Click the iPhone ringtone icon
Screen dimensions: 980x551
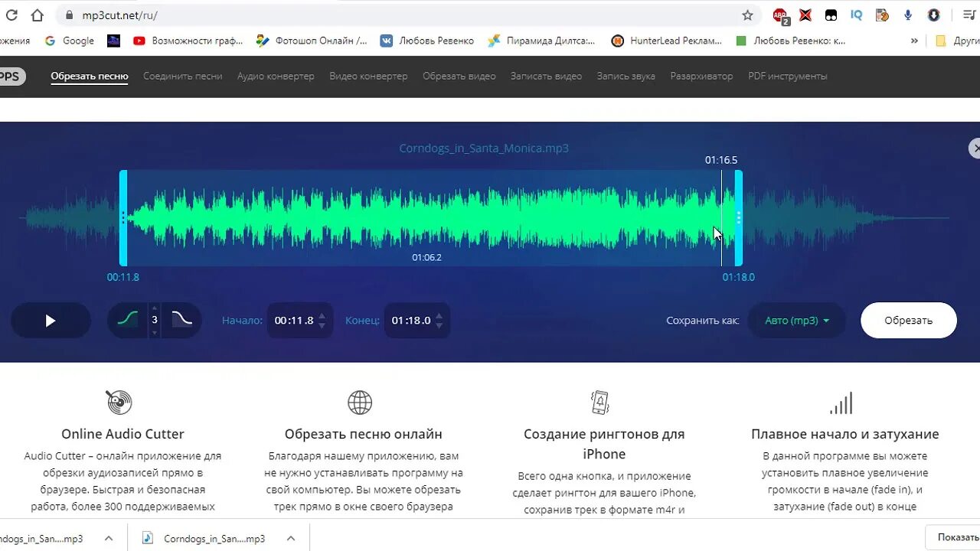(600, 403)
